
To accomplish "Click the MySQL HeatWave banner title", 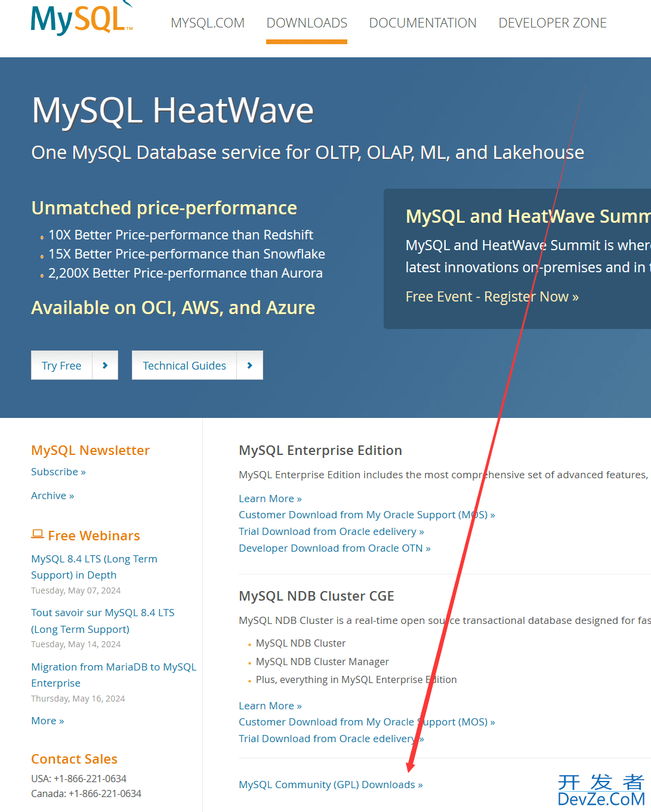I will [x=172, y=110].
